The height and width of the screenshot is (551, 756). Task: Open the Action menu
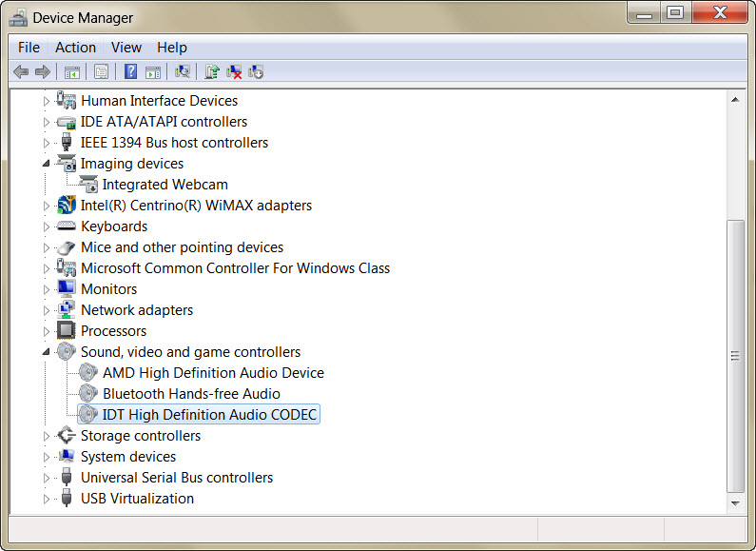pos(75,48)
